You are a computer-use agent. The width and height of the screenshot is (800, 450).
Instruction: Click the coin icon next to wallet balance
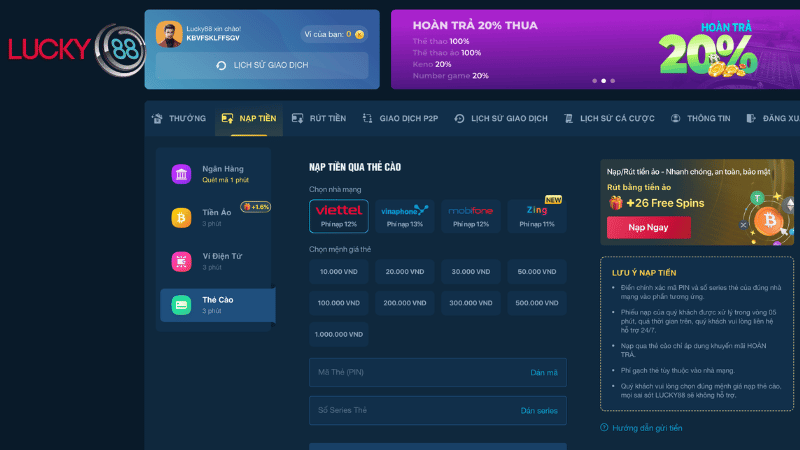(x=359, y=34)
